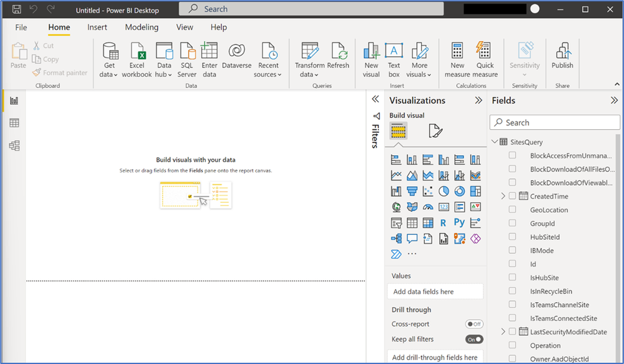Collapse the Fields pane
The height and width of the screenshot is (364, 624).
pos(615,101)
